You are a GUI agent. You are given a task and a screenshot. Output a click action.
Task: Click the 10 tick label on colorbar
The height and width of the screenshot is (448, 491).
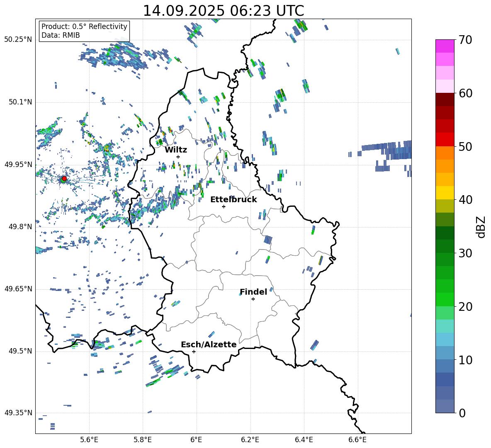[465, 360]
